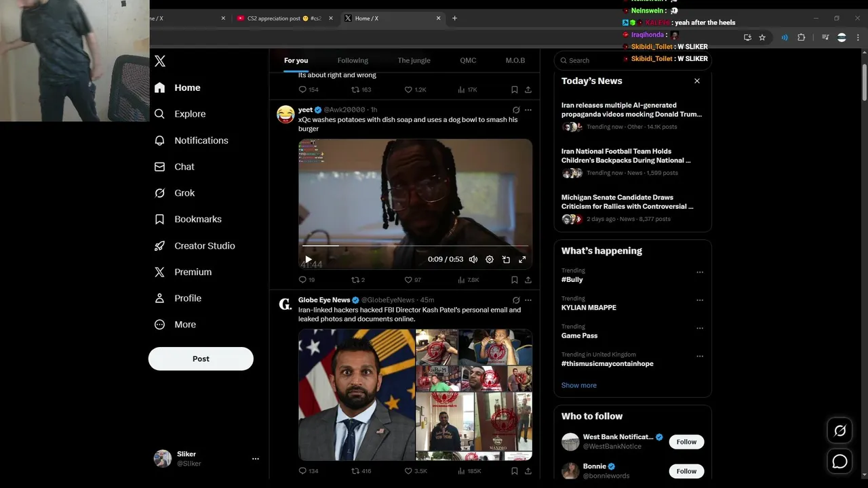
Task: Like the top post with 1.2K likes
Action: point(415,89)
